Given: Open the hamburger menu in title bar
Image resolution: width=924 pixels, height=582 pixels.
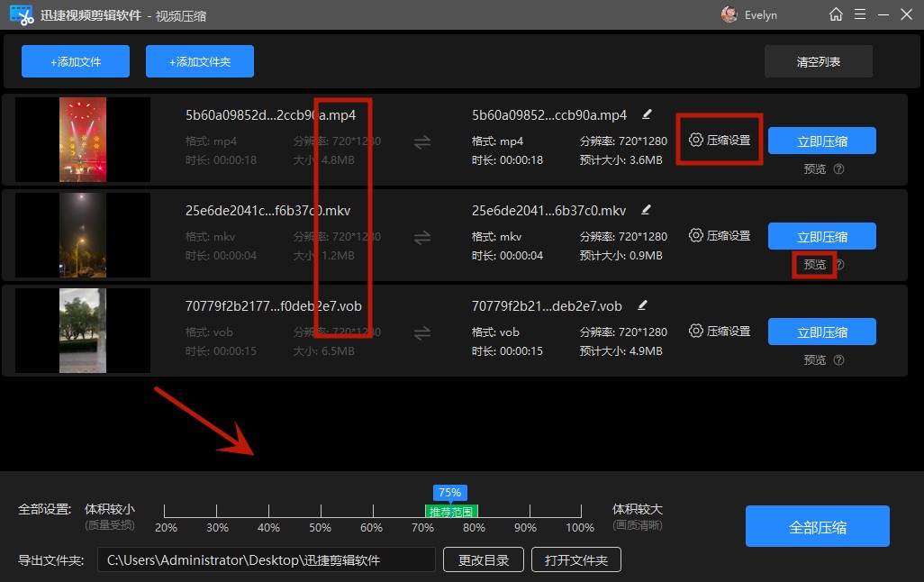Looking at the screenshot, I should tap(861, 14).
